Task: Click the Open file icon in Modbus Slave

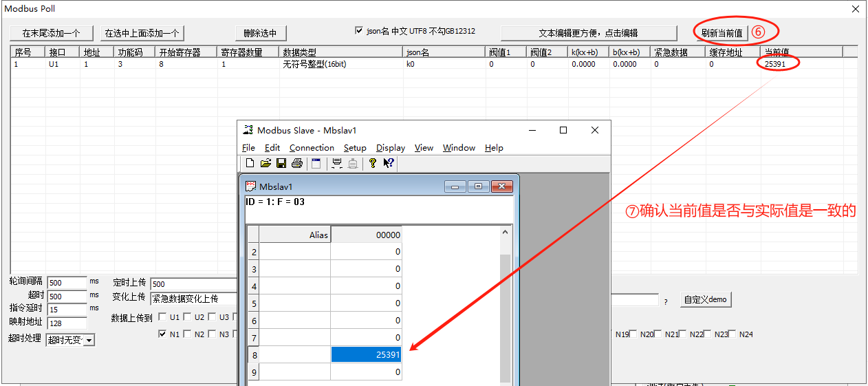Action: pyautogui.click(x=265, y=163)
